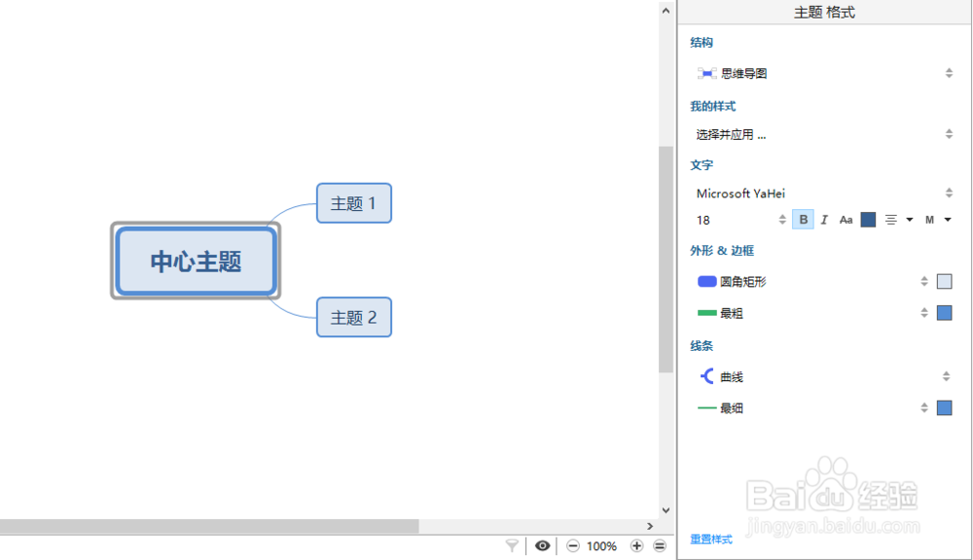Open the dark blue text color swatch
The height and width of the screenshot is (560, 973).
point(868,220)
